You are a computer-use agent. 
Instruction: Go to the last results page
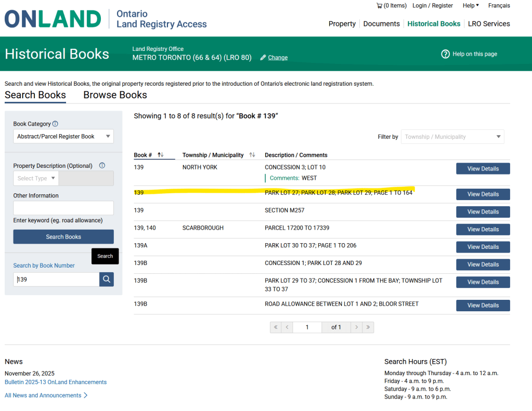(x=368, y=327)
